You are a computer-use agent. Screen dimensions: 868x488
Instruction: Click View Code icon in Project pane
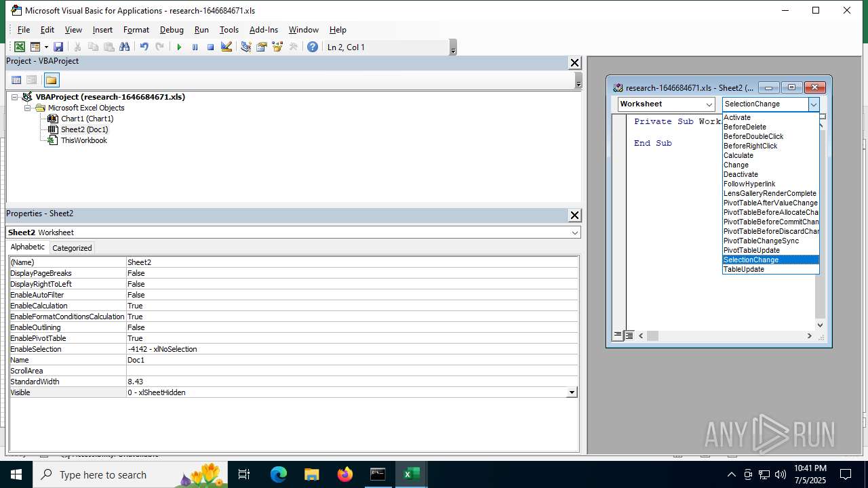(16, 80)
